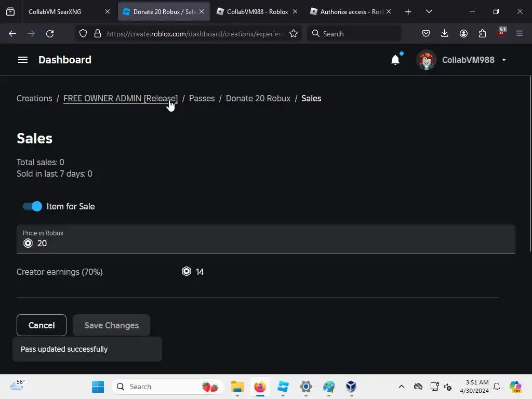
Task: Select the "Sold in last 7 days: 0" text
Action: coord(54,174)
